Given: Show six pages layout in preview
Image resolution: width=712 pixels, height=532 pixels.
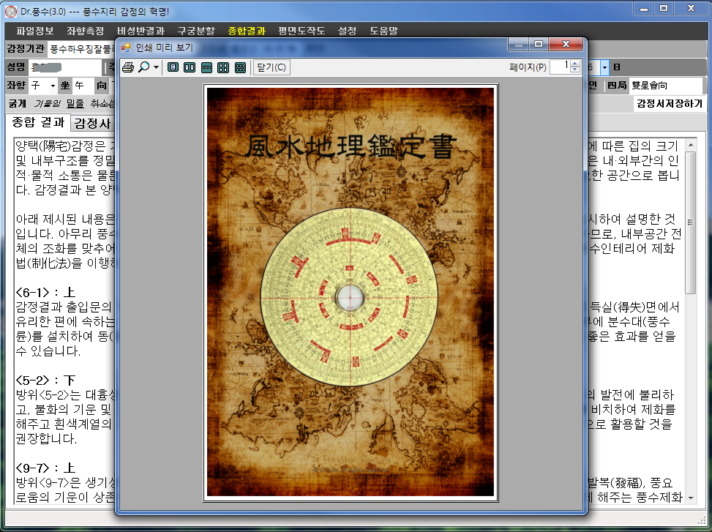Looking at the screenshot, I should point(240,68).
